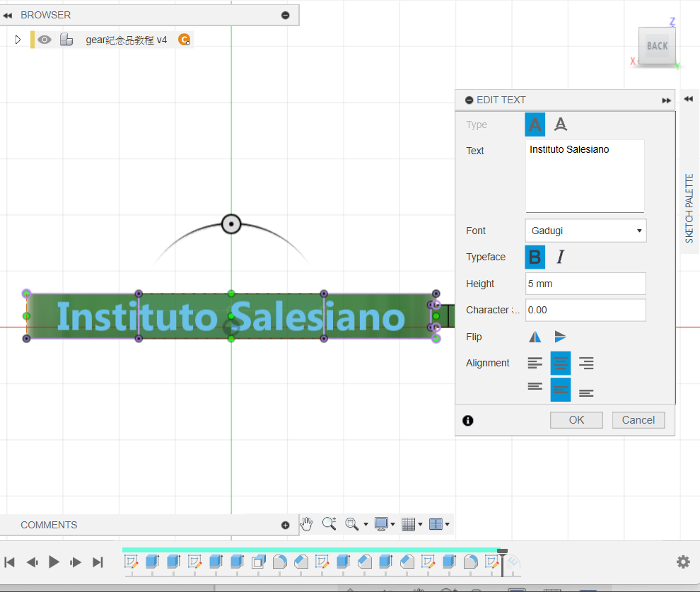
Task: Align text to the left horizontally
Action: pyautogui.click(x=535, y=364)
